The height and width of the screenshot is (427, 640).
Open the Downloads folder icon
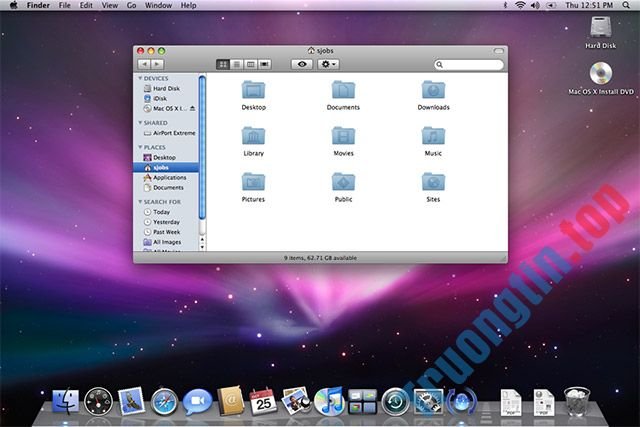[x=433, y=90]
